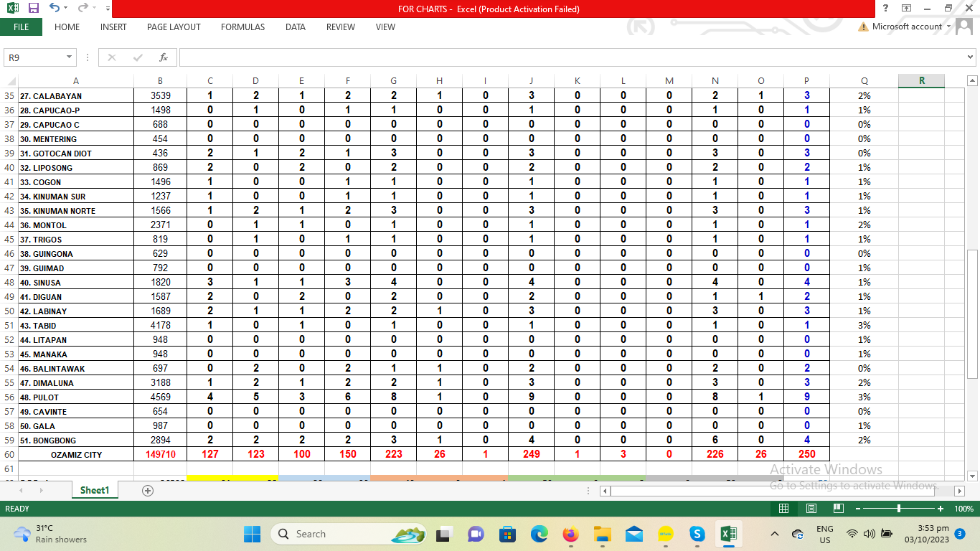Click the taskbar Search box
980x551 pixels.
(x=349, y=534)
